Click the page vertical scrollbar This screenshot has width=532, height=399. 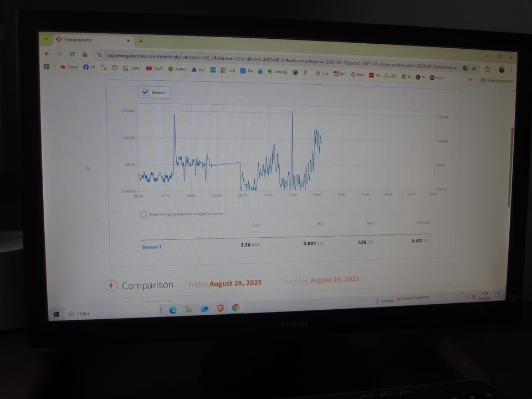click(x=511, y=166)
